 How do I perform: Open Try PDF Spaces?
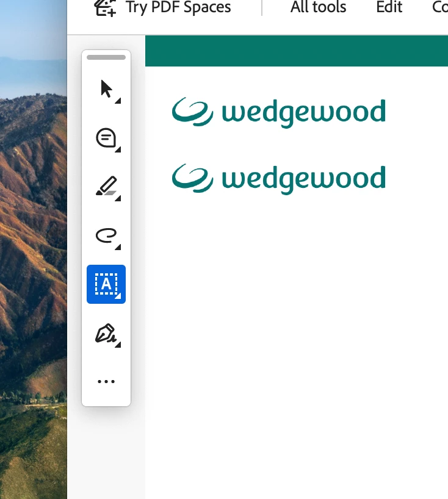pyautogui.click(x=178, y=7)
